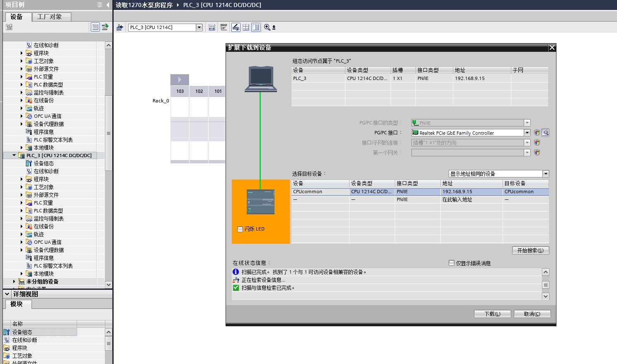617x364 pixels.
Task: Switch to the 工厂对象 tab
Action: 49,17
